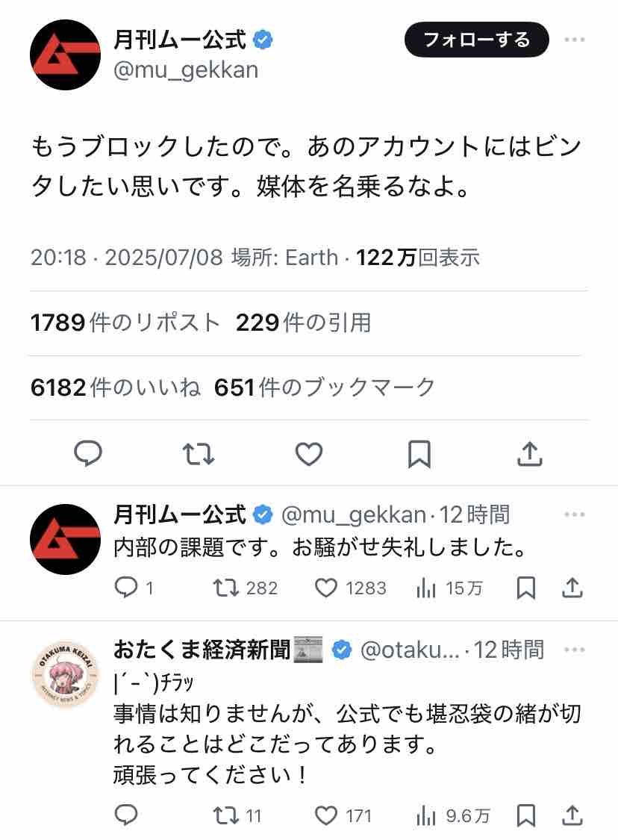View the 1789 件のリポスト list

click(125, 323)
